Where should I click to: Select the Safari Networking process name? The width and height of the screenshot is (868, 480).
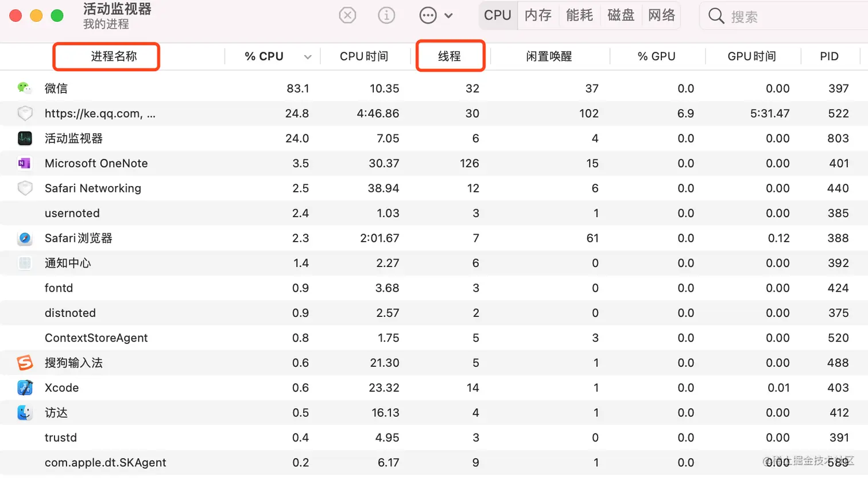92,188
